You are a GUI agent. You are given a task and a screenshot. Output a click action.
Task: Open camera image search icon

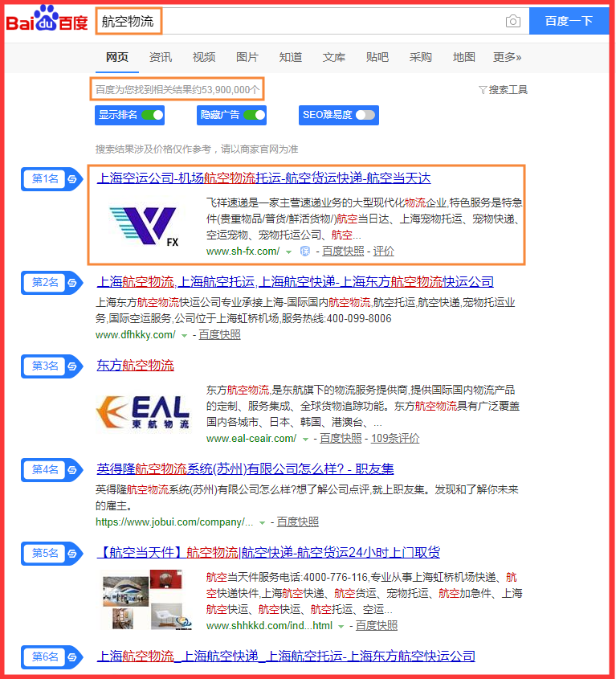tap(513, 21)
